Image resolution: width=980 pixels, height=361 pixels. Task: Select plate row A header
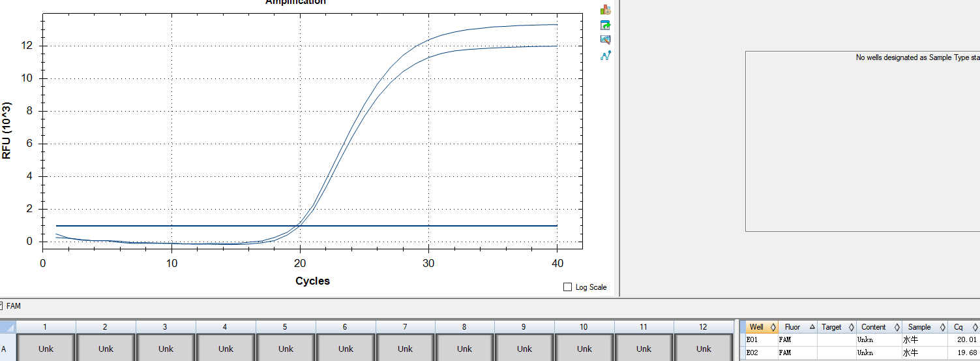click(8, 347)
